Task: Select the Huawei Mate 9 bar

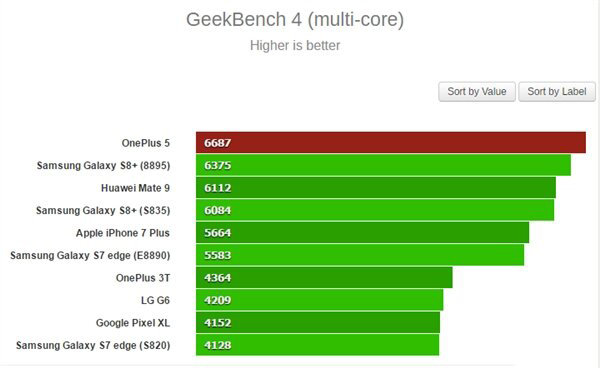Action: [376, 188]
